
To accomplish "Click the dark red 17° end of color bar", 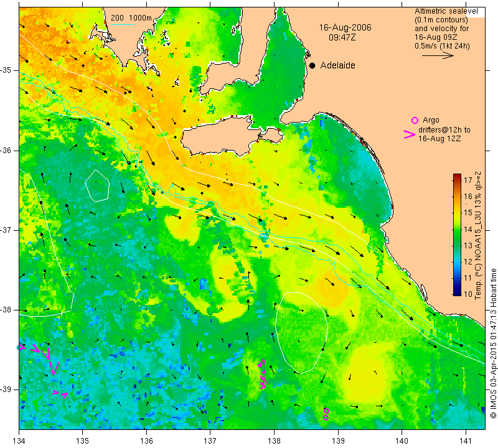I will 457,177.
